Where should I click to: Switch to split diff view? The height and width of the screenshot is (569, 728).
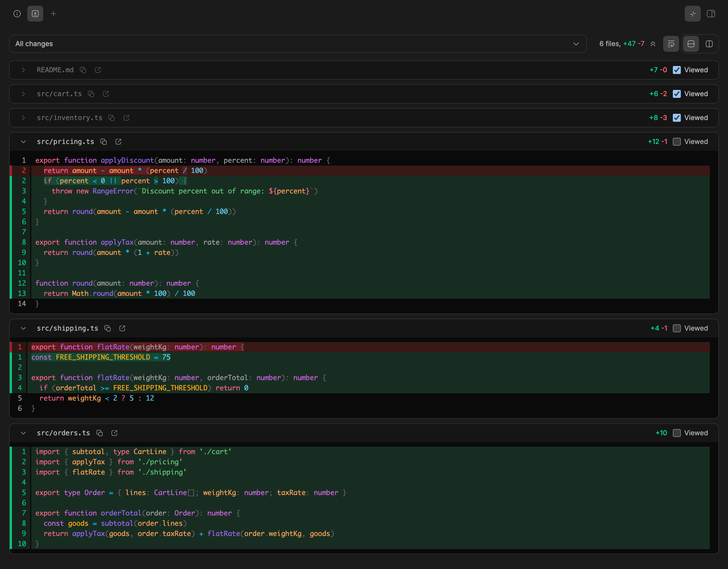709,44
